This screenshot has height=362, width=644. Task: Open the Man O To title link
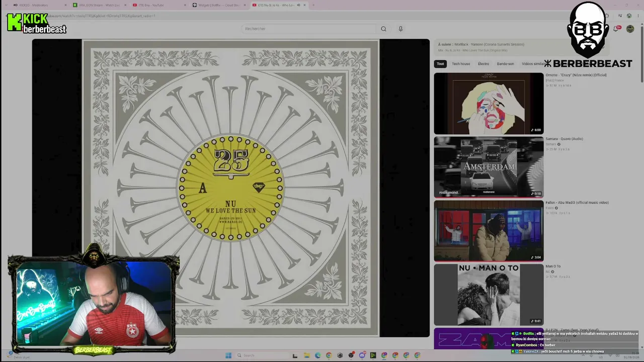[x=553, y=266]
